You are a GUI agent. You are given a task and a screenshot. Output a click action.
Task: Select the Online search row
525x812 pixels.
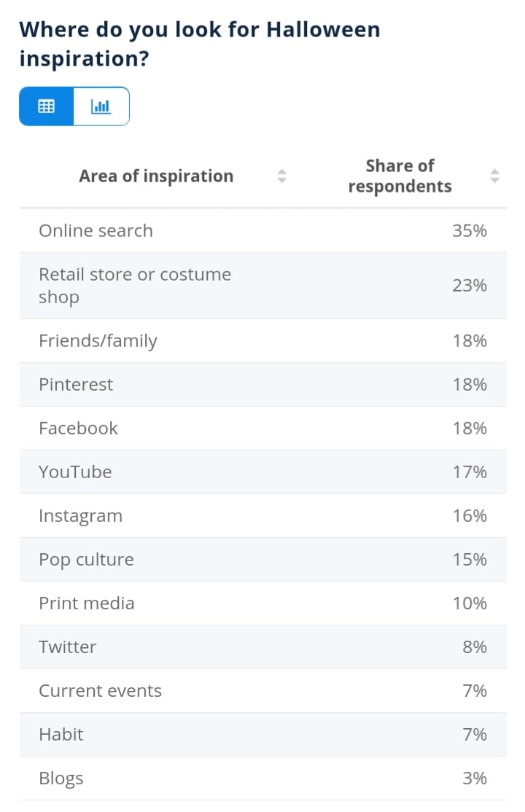click(263, 231)
